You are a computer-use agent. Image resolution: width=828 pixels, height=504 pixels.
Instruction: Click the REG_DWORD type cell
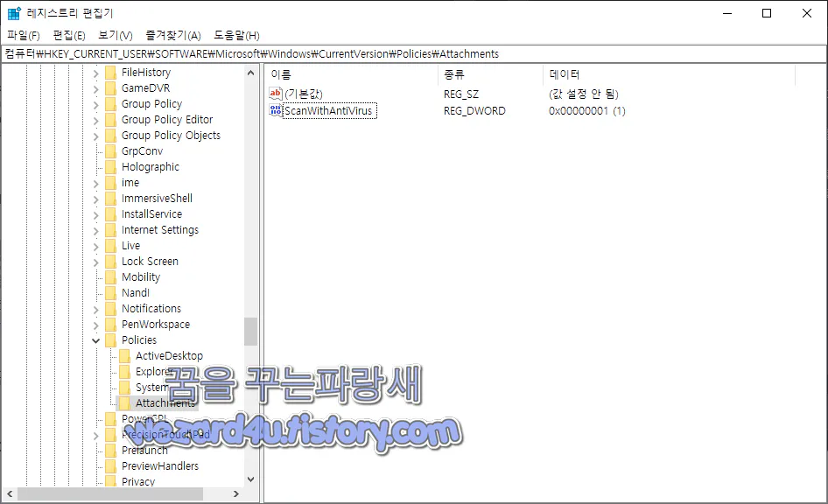[x=474, y=111]
